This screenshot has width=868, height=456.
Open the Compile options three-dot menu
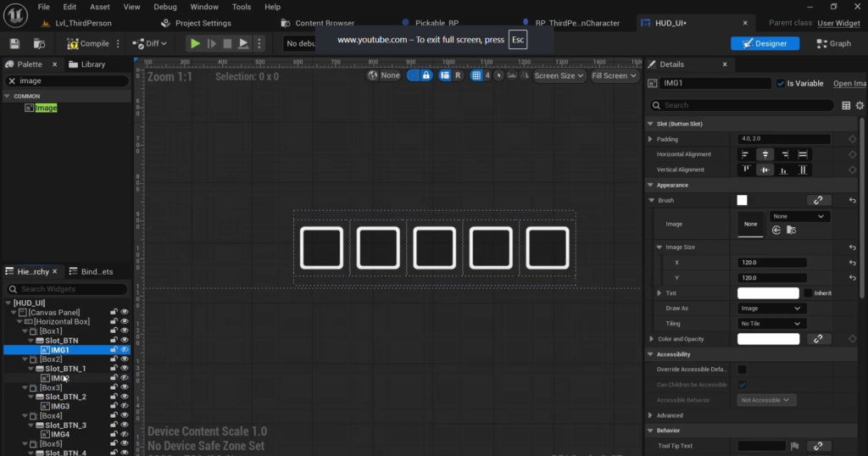pos(118,43)
